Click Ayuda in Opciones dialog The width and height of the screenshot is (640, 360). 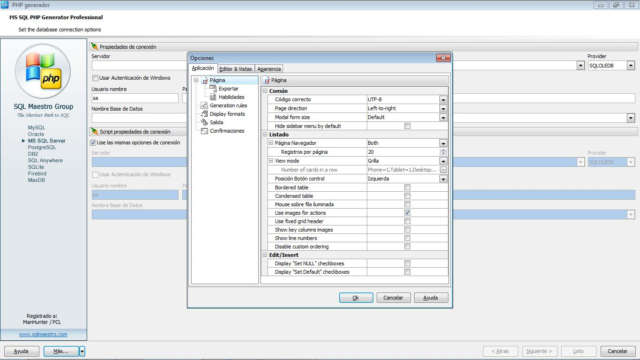(x=431, y=298)
